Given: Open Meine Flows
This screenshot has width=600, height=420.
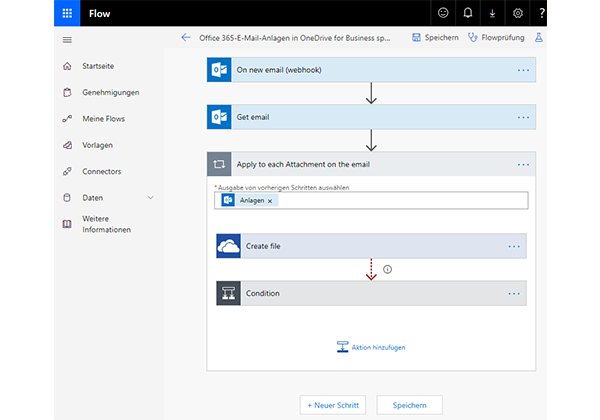Looking at the screenshot, I should click(104, 119).
